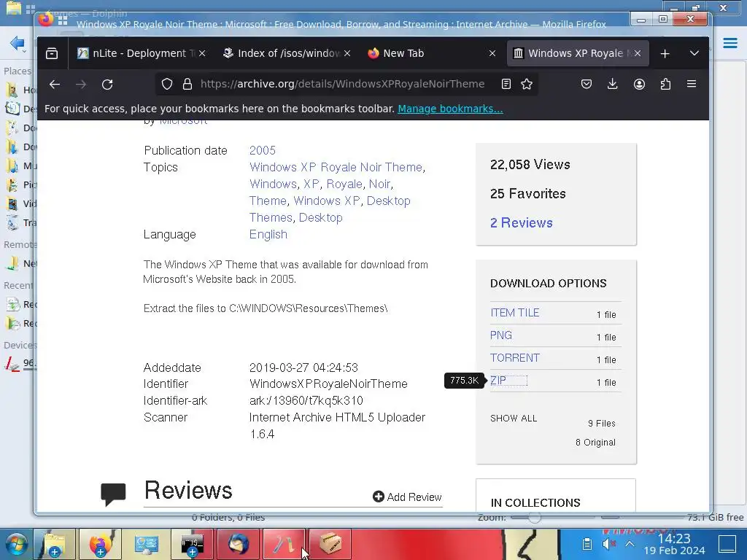Open the Thunderbird taskbar icon
The height and width of the screenshot is (560, 747).
coord(239,544)
